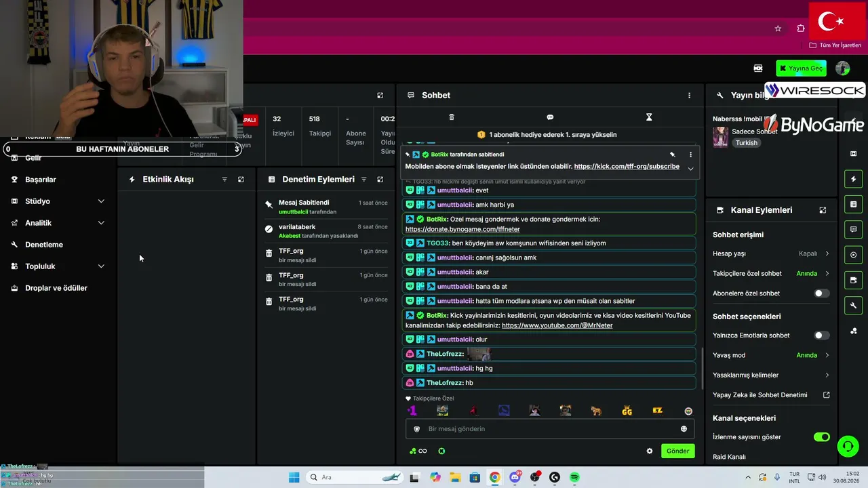Bookmark page with star icon
Screen dimensions: 868x488
778,28
